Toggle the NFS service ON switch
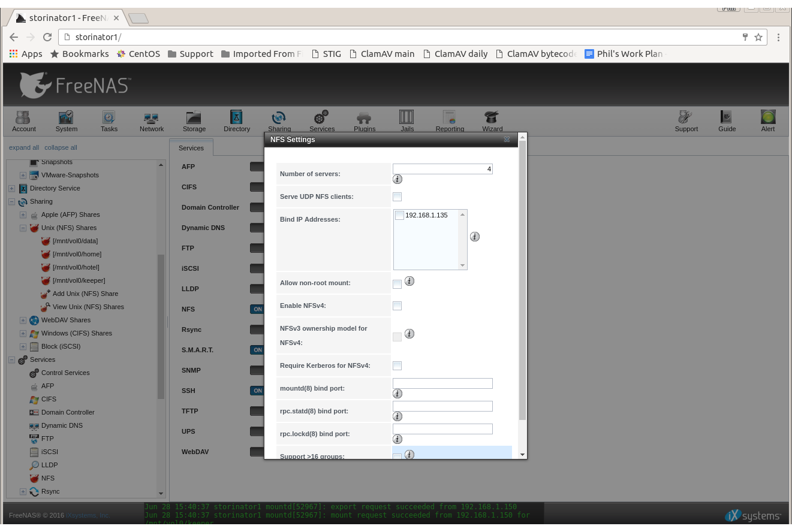 [257, 309]
